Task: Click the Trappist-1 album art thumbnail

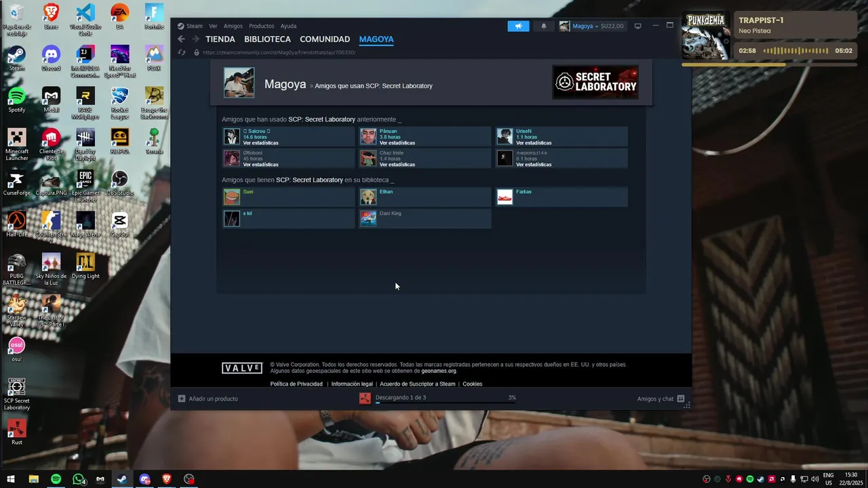Action: (x=706, y=37)
